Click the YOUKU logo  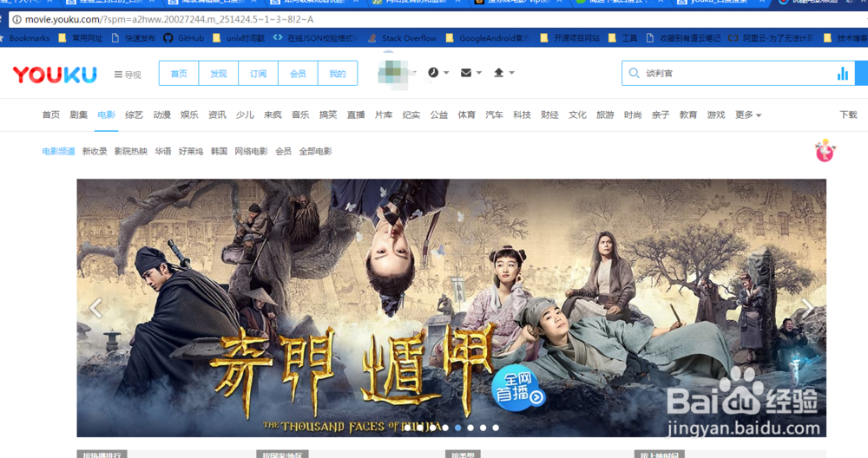pos(55,74)
